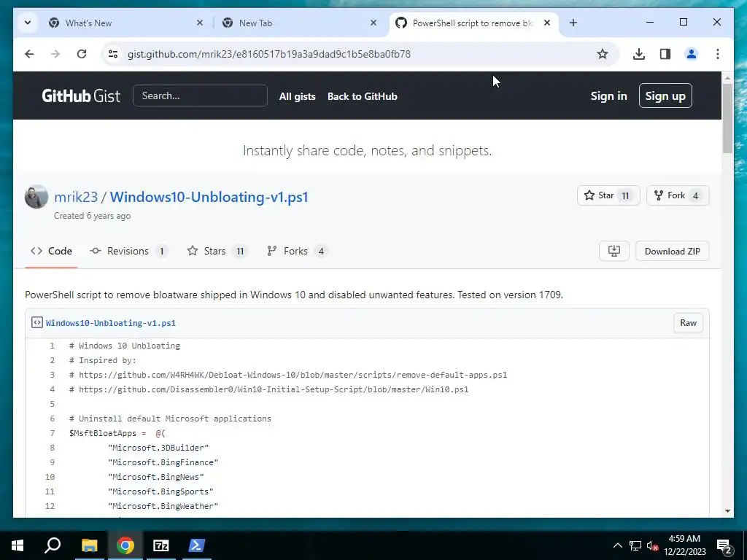
Task: Click the 'Created 6 years ago' text
Action: coord(93,216)
